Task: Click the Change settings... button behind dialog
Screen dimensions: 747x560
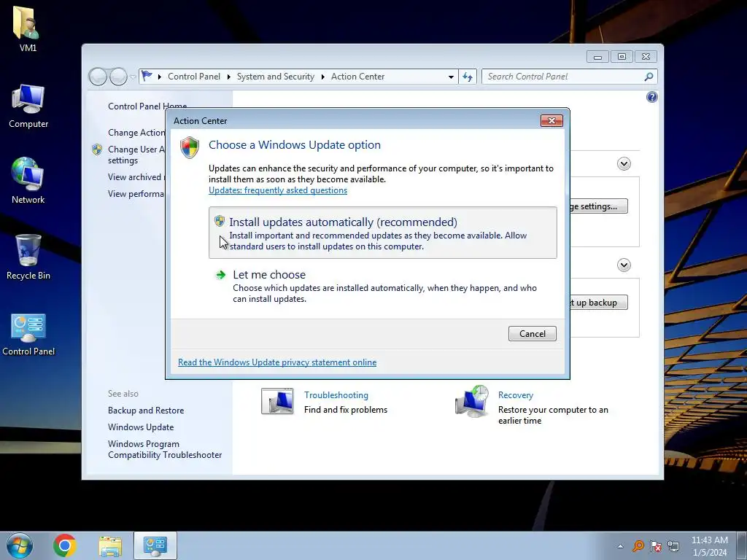Action: 599,206
